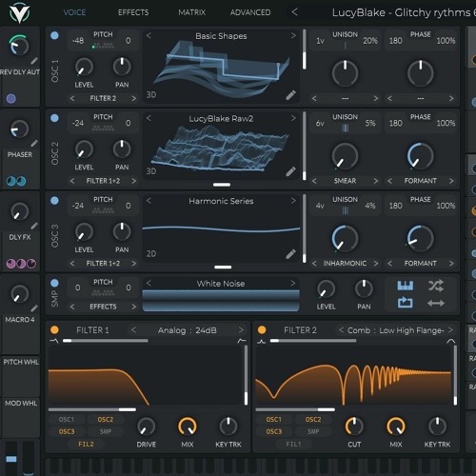Click the blue modulation dots under PHASER
The height and width of the screenshot is (476, 476).
16,181
